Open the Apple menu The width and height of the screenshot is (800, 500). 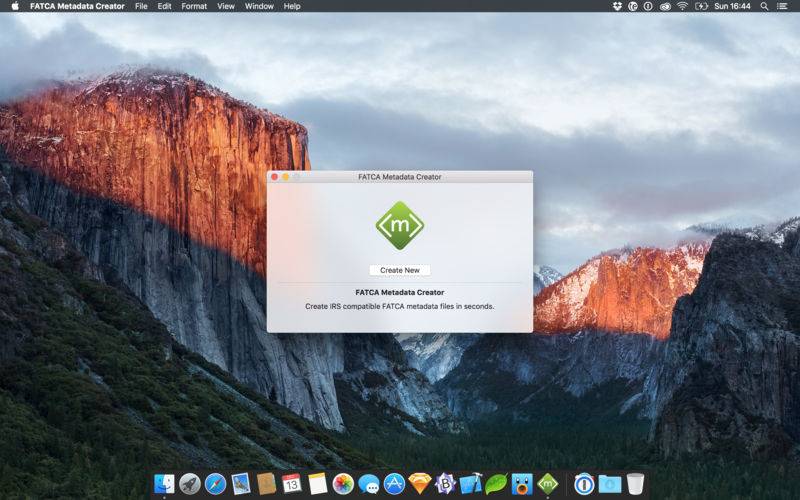coord(15,6)
